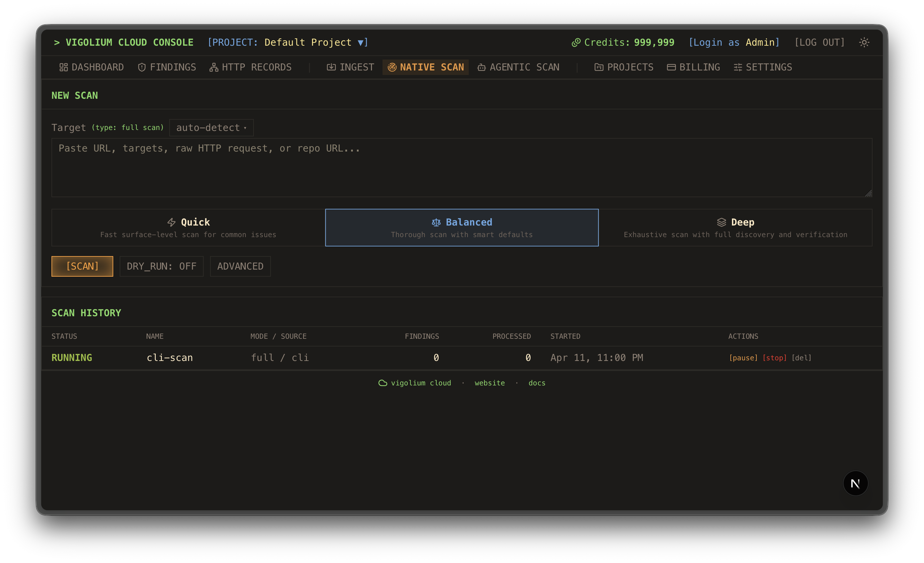Select the Deep scan mode description
Screen dimensions: 924x563
[x=735, y=235]
